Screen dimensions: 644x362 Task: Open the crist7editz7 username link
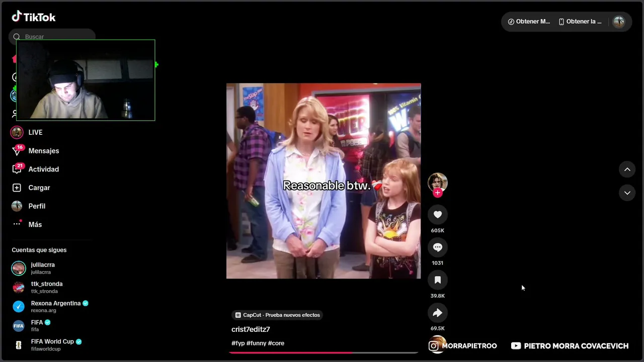[x=251, y=329]
